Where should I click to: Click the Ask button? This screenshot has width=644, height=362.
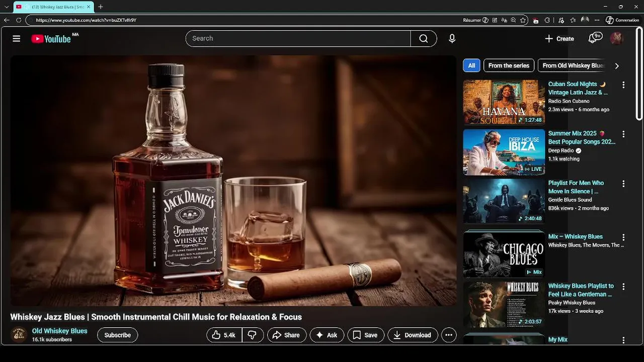coord(327,335)
